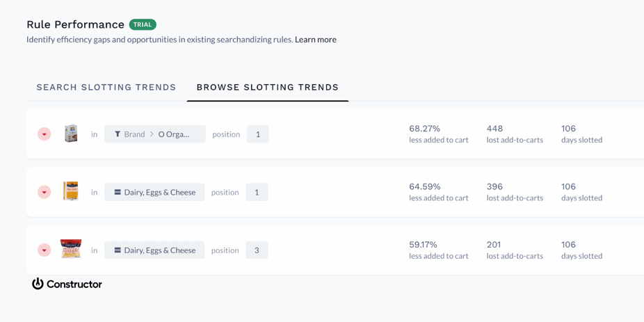This screenshot has width=644, height=322.
Task: Select Browse Slotting Trends tab
Action: [x=268, y=88]
